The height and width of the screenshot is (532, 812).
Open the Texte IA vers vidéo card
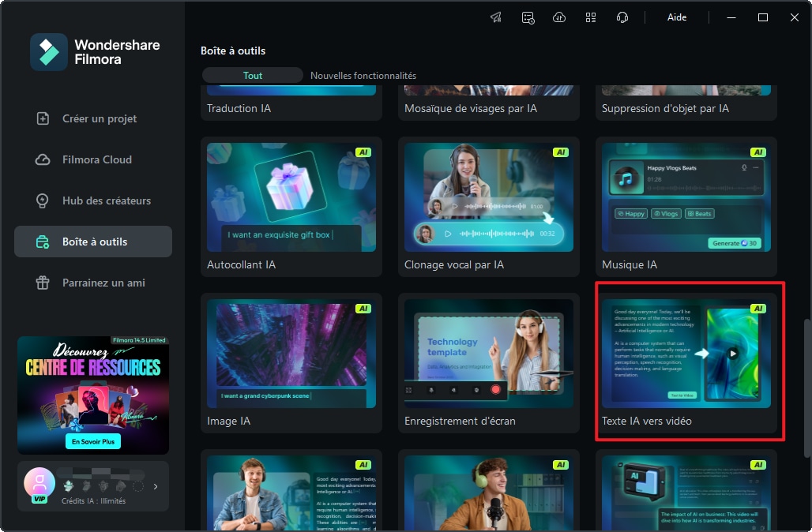click(x=686, y=363)
